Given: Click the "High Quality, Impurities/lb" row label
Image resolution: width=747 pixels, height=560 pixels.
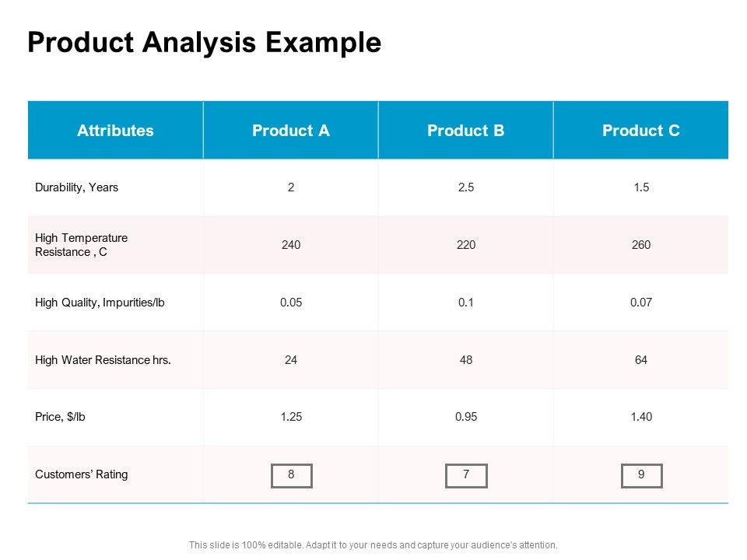Looking at the screenshot, I should [x=100, y=303].
